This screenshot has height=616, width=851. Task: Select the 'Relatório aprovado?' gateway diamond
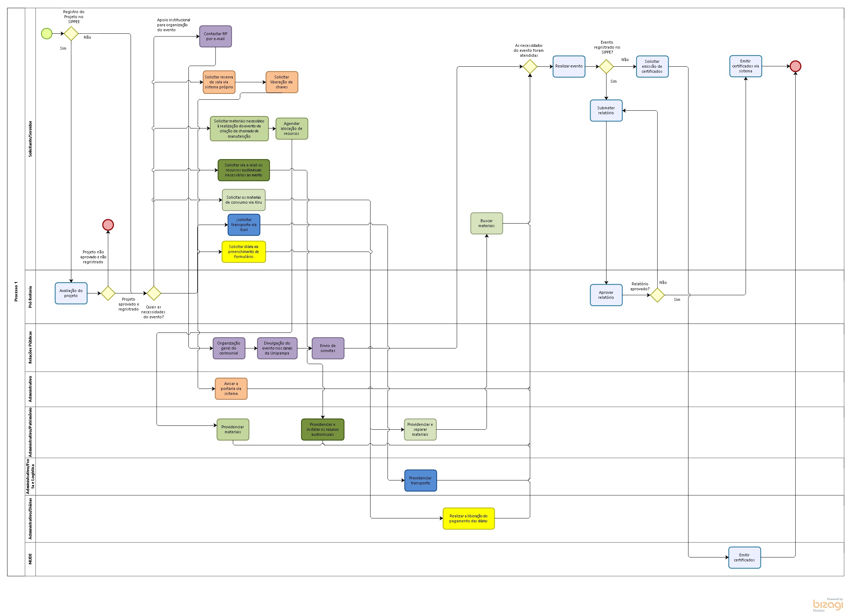[x=657, y=295]
